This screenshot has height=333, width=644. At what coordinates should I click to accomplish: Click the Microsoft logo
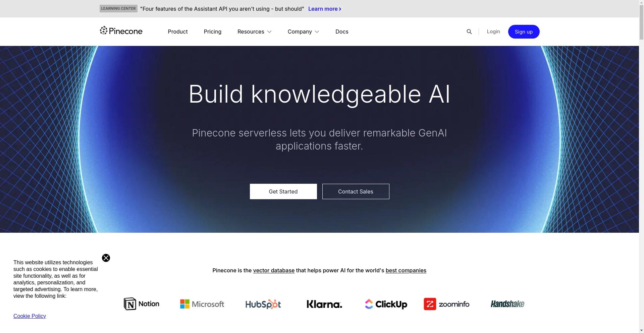tap(202, 304)
